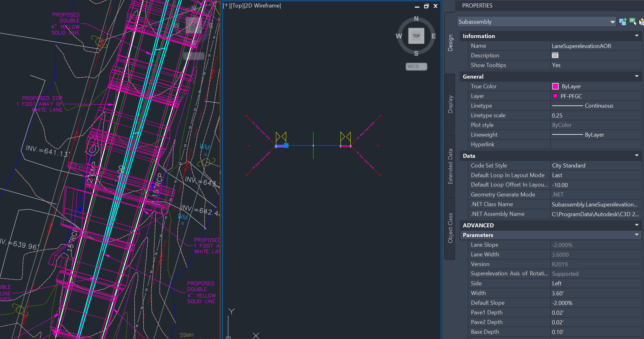Click N on the ViewCube compass
644x339 pixels.
pos(416,19)
